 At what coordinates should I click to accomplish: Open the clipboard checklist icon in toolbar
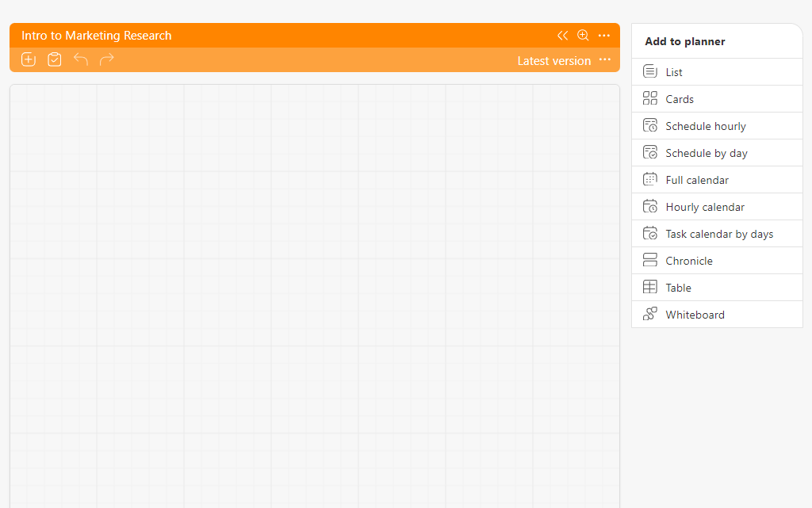(55, 59)
